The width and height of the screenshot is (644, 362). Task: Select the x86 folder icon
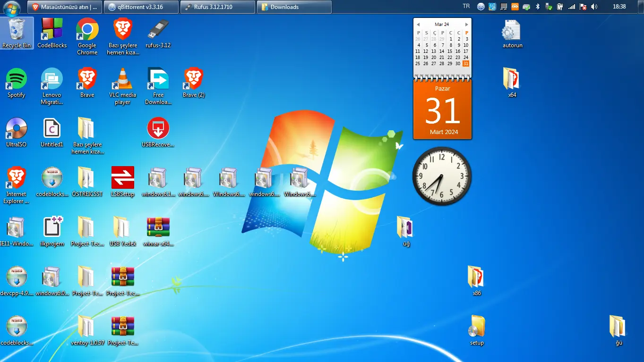click(x=477, y=281)
